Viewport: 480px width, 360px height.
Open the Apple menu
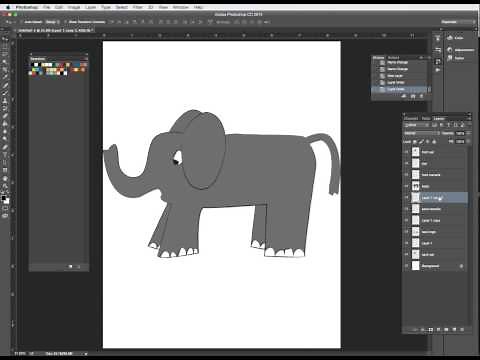[8, 7]
